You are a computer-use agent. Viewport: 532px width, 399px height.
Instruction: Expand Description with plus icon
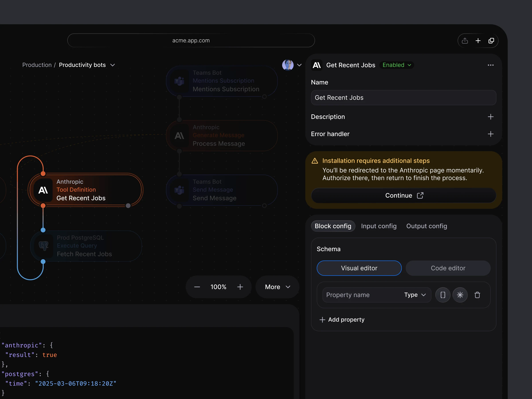[x=490, y=117]
